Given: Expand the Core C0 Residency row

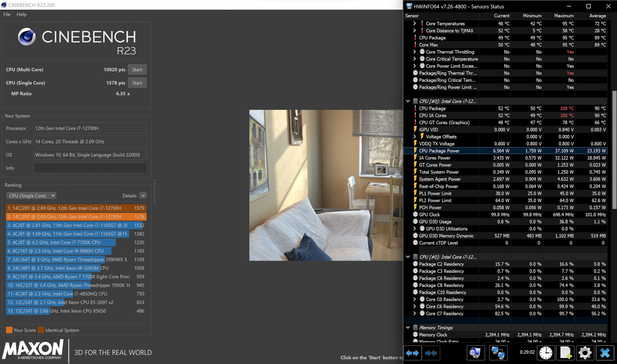Looking at the screenshot, I should tap(415, 299).
